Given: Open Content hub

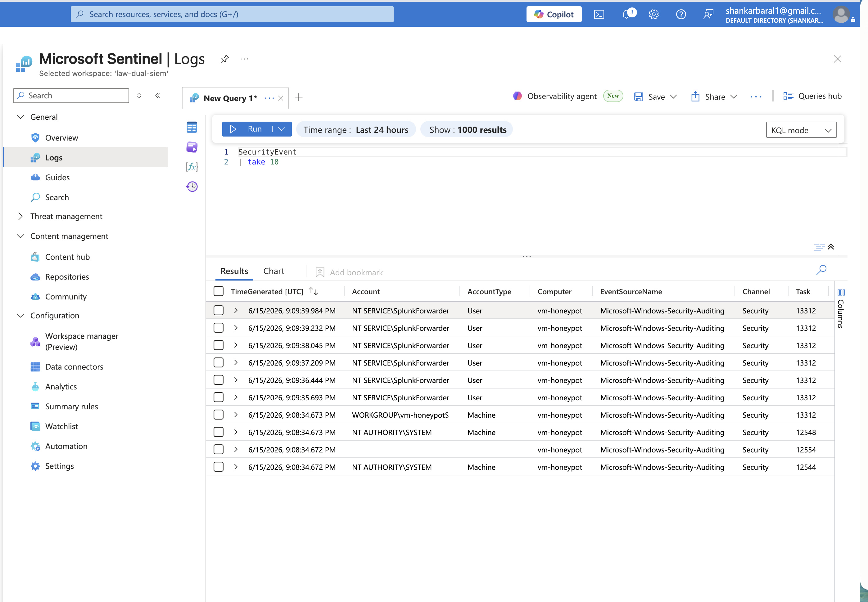Looking at the screenshot, I should [67, 257].
